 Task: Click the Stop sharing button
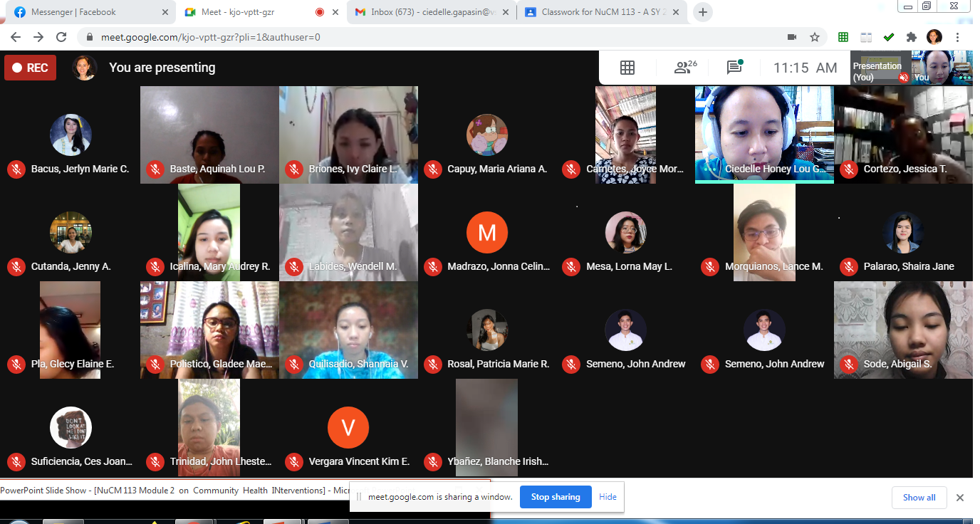pos(556,497)
